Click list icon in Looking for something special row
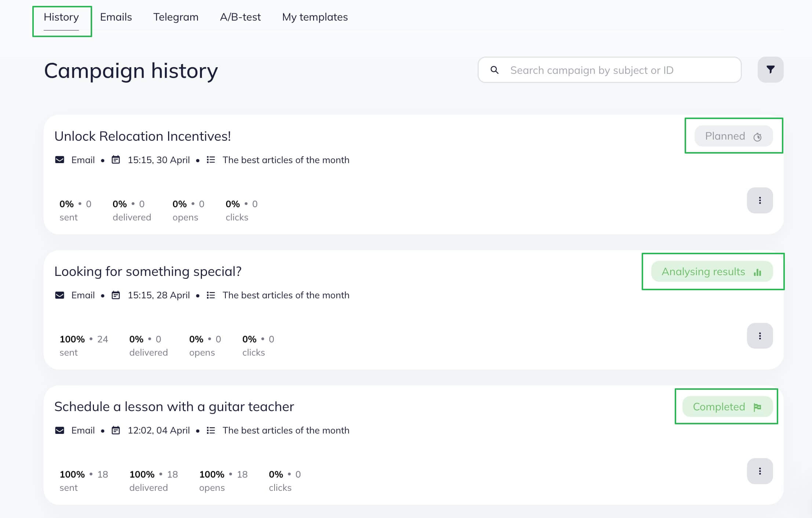 click(x=211, y=295)
